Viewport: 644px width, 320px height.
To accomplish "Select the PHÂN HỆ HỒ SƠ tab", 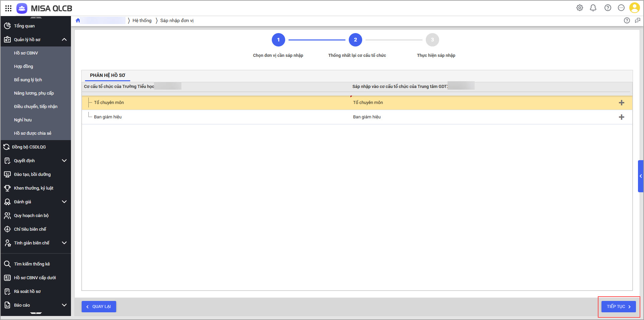I will pyautogui.click(x=107, y=75).
